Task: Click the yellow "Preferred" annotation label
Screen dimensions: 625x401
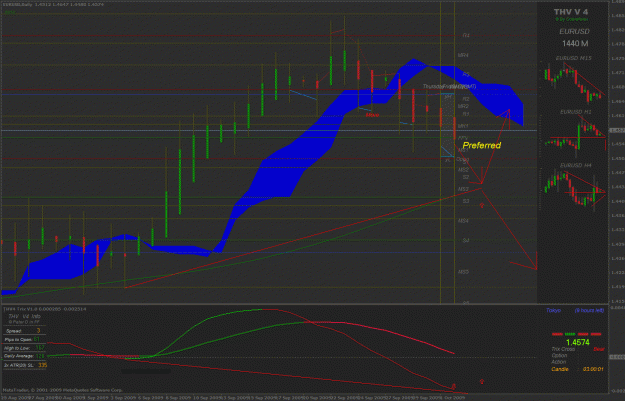Action: click(x=482, y=145)
